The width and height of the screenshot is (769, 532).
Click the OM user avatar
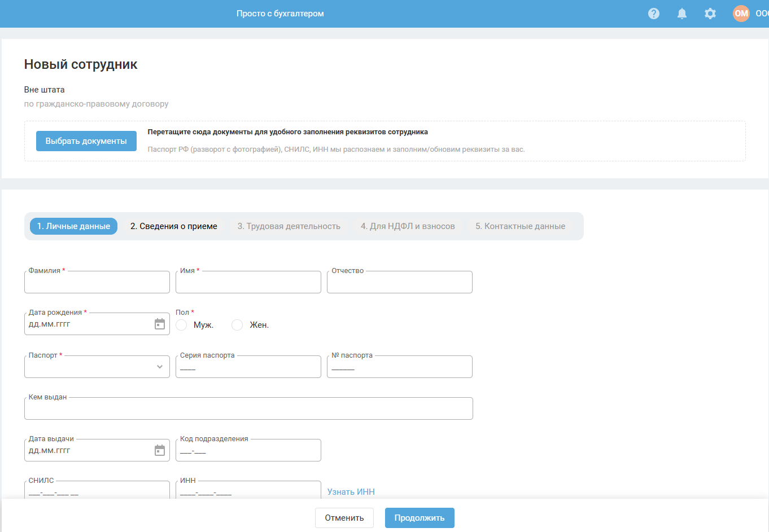point(741,14)
